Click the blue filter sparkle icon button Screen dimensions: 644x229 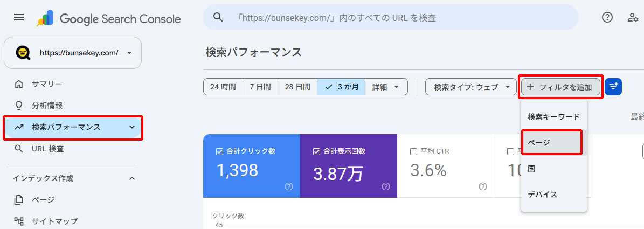[613, 87]
